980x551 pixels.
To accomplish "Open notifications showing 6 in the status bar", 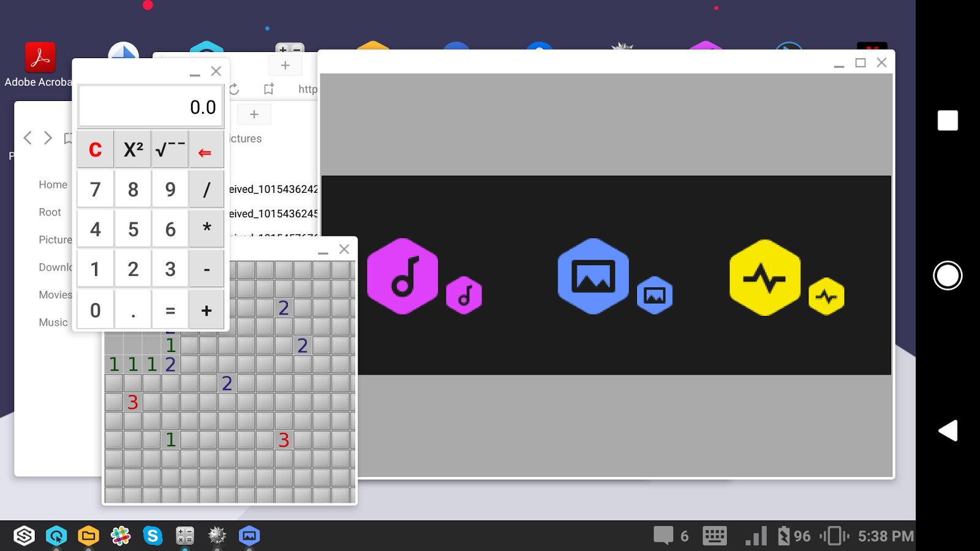I will (668, 536).
